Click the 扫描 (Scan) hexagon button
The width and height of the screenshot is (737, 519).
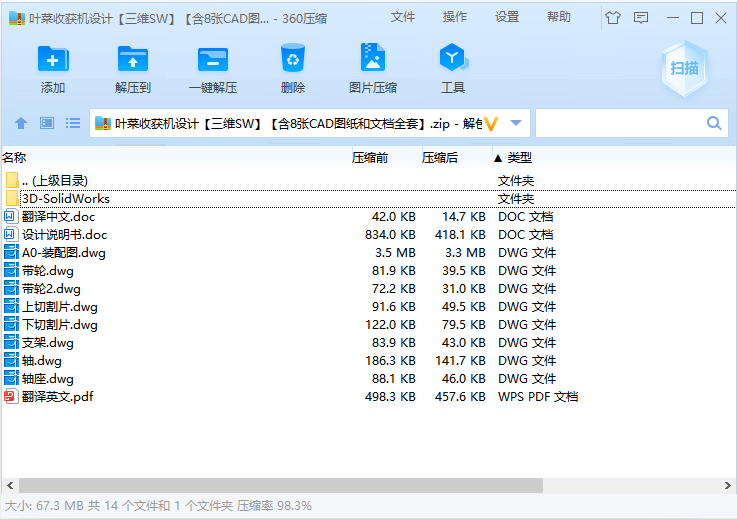tap(684, 69)
